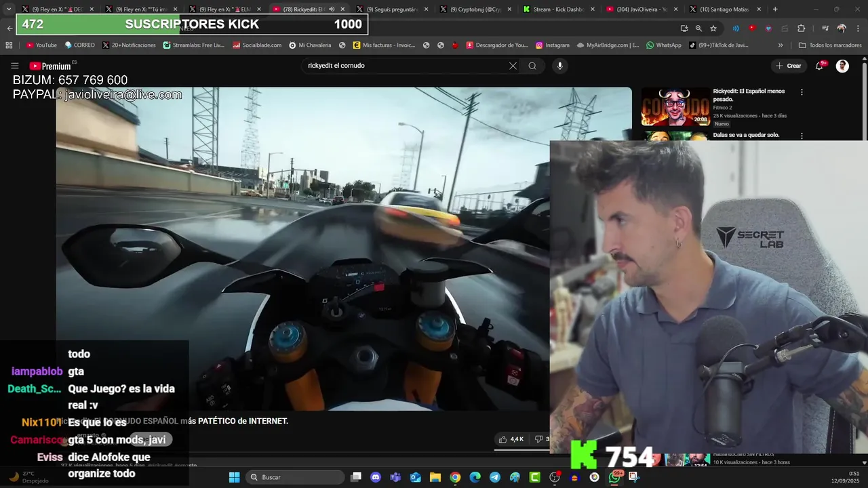868x488 pixels.
Task: Open the "Streamlabs: Free Liv..." bookmark
Action: coord(194,45)
